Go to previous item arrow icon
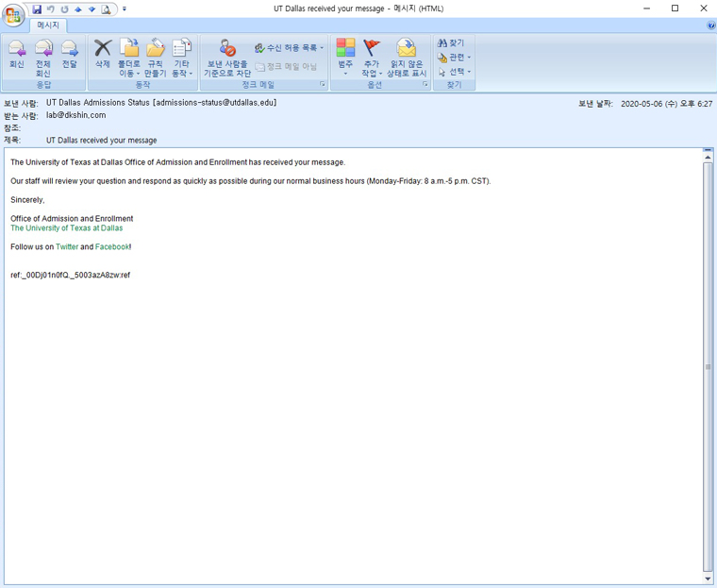717x588 pixels. [78, 9]
